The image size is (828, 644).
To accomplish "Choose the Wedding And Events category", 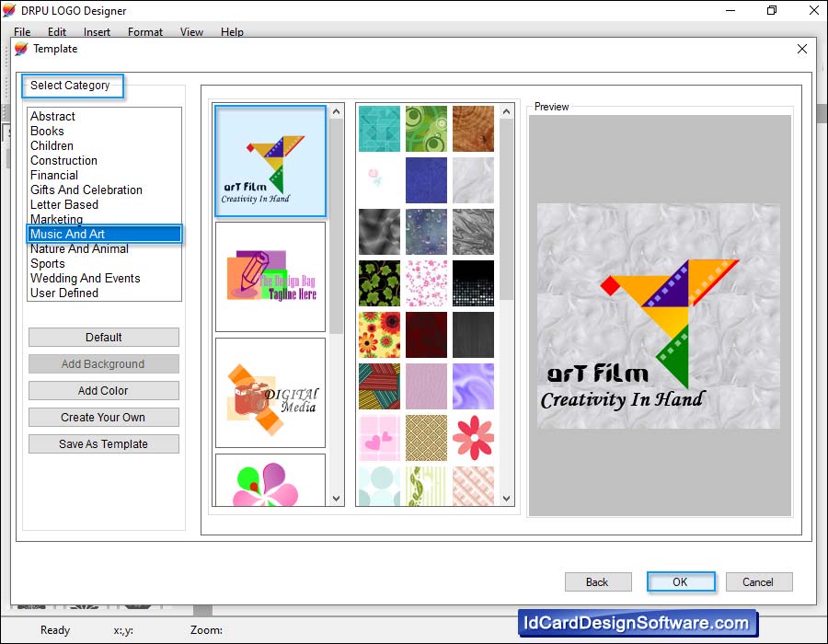I will pos(85,278).
